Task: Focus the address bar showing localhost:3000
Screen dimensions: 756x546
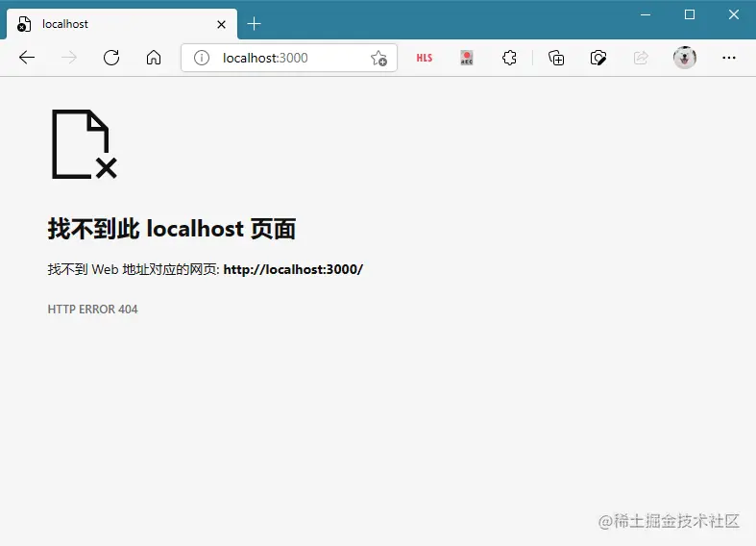Action: [x=289, y=58]
